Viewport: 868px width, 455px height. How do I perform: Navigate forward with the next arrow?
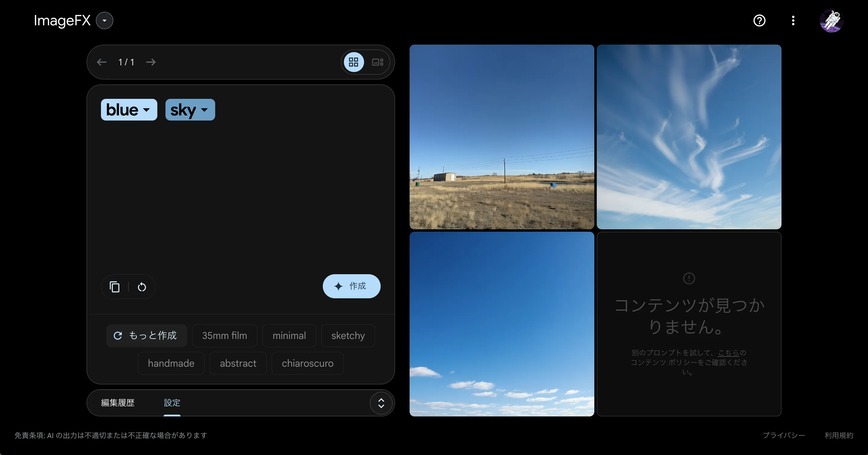click(151, 62)
